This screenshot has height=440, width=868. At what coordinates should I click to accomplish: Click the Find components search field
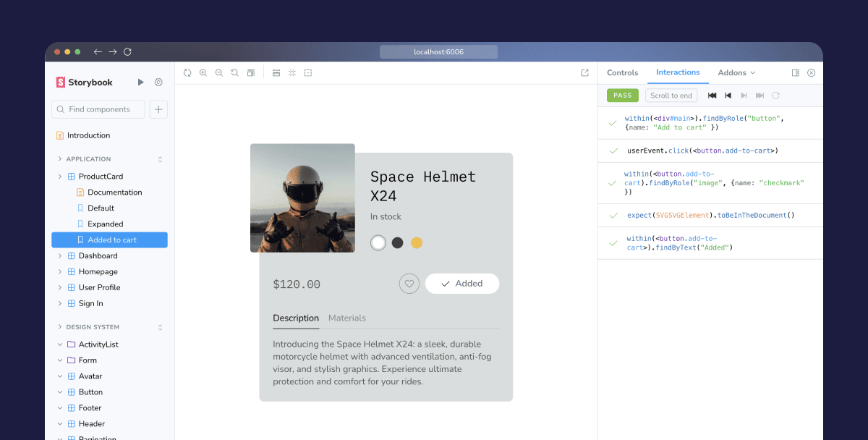click(98, 109)
